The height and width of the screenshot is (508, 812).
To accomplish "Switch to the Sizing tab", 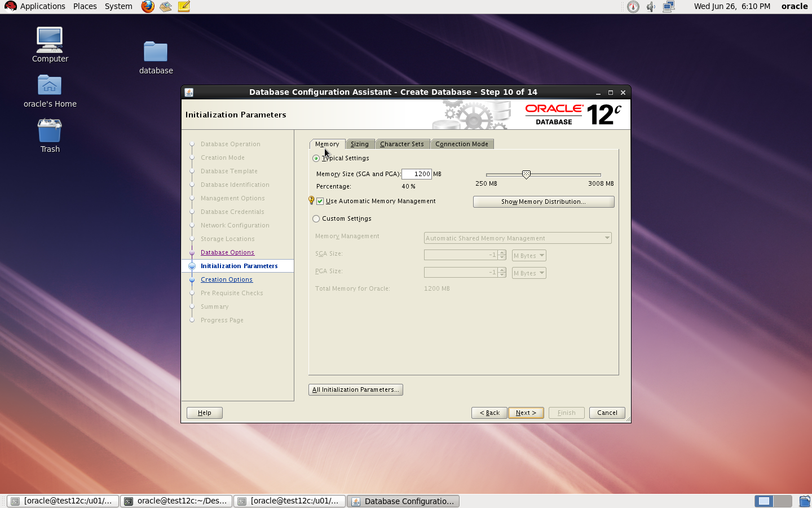I will (360, 144).
